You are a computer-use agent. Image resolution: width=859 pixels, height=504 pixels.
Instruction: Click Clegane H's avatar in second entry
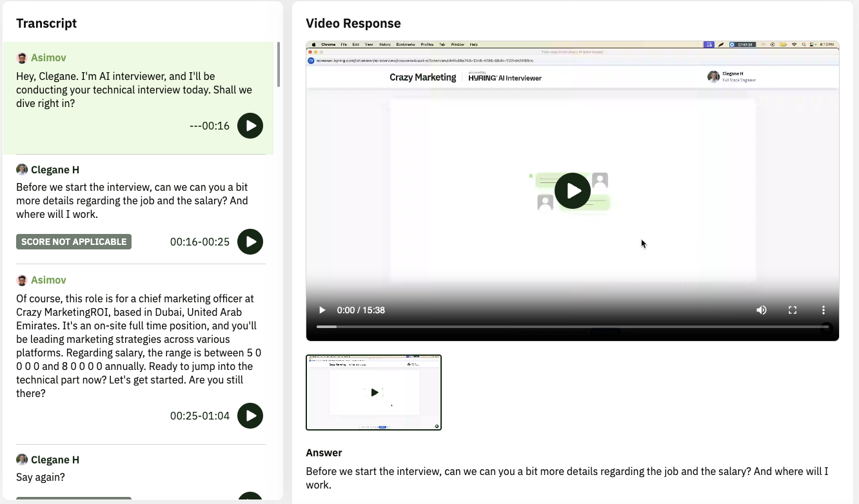point(22,170)
